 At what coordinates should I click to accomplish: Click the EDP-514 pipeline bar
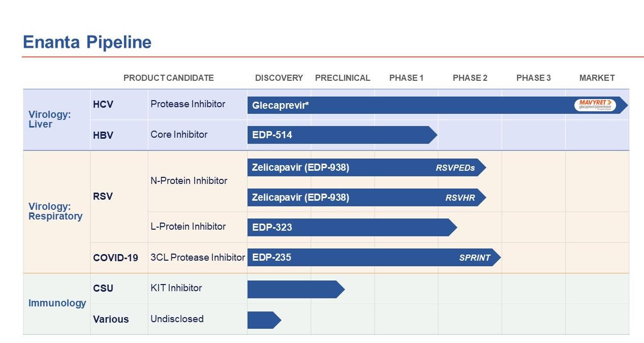point(341,135)
